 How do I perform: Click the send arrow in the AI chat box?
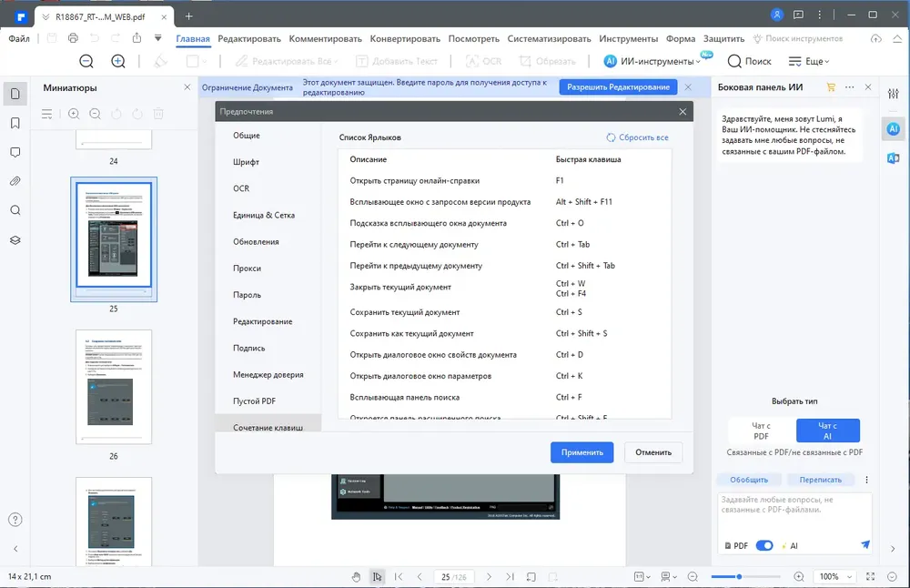[x=864, y=544]
